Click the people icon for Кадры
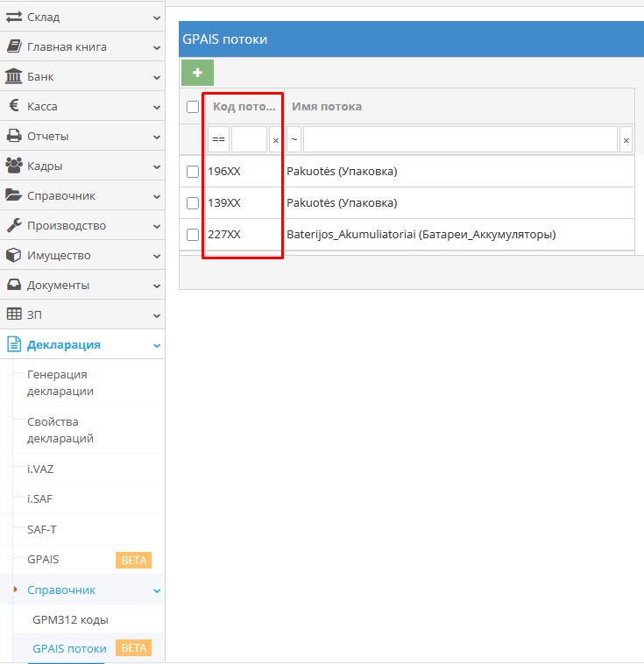644x664 pixels. click(x=14, y=166)
